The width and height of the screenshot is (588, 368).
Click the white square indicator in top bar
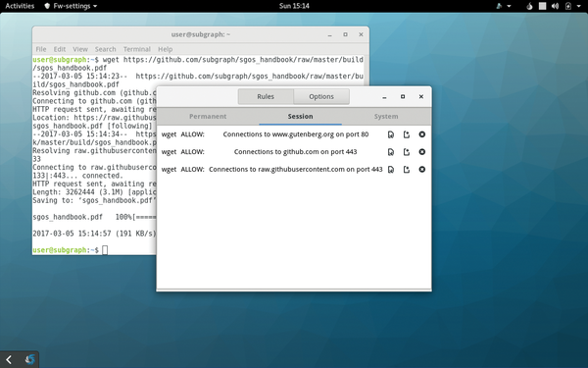(542, 6)
